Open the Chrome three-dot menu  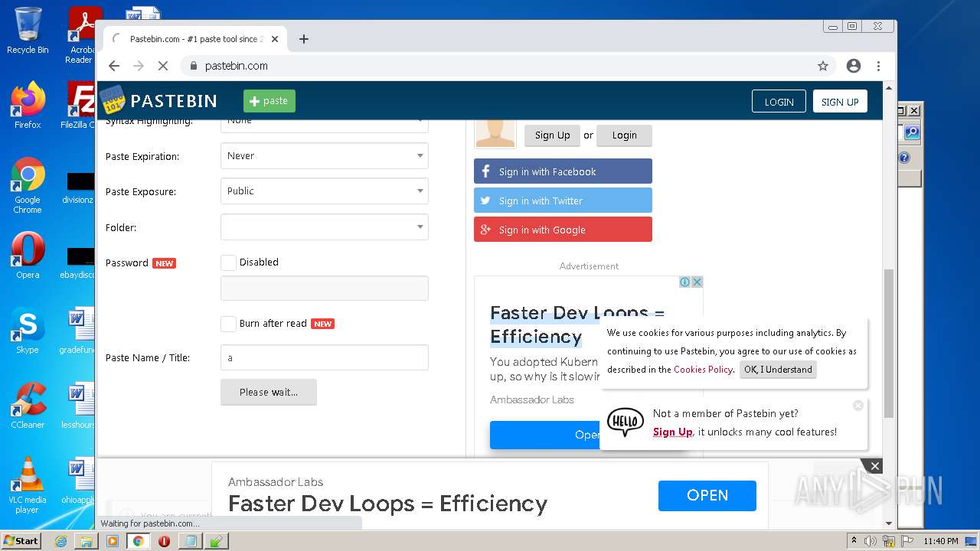pos(878,66)
